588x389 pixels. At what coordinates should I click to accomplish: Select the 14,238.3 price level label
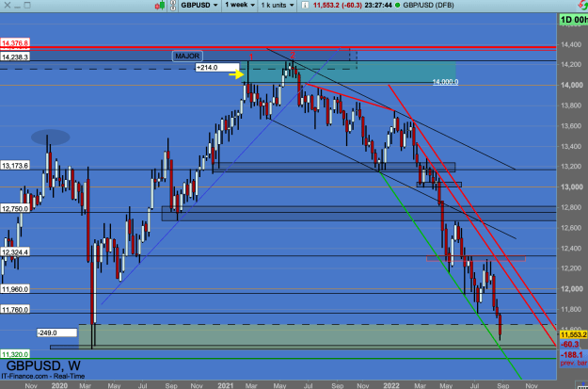tap(15, 57)
